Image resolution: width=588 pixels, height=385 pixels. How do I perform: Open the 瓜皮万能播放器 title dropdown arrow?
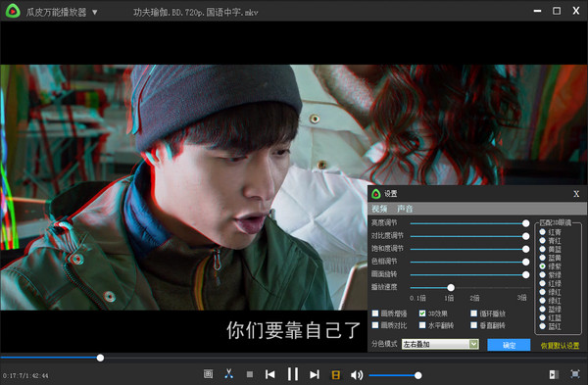coord(95,13)
